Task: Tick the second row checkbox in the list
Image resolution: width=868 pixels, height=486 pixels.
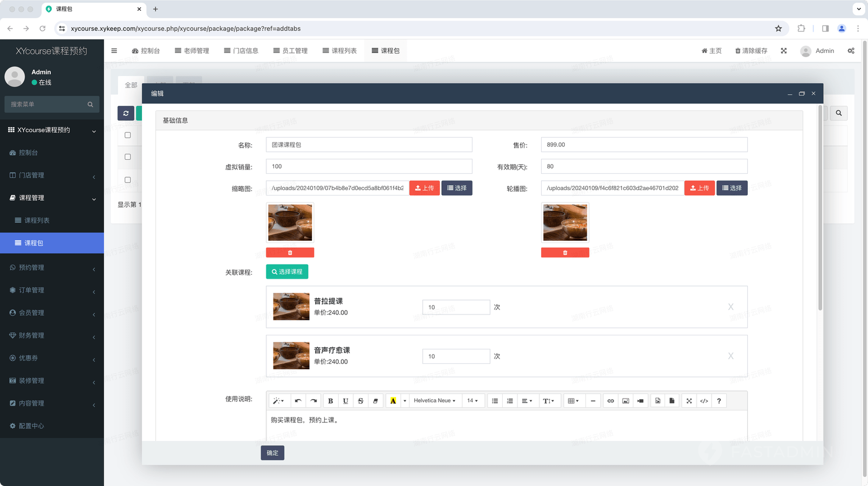Action: (128, 157)
